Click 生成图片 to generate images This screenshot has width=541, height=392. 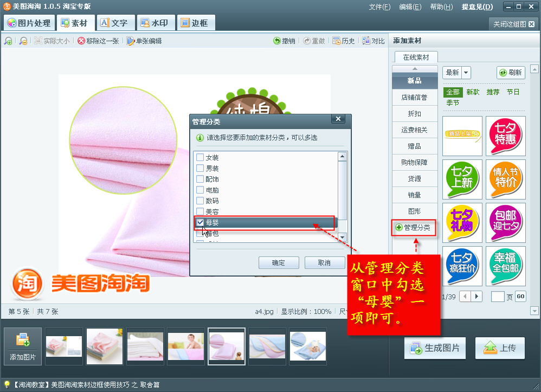click(x=435, y=348)
